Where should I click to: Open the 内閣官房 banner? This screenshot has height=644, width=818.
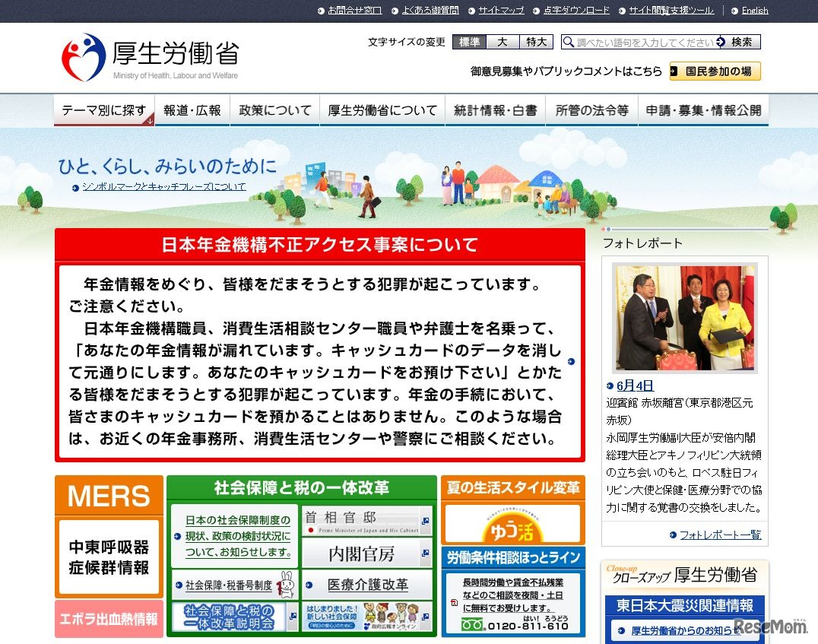(x=367, y=554)
